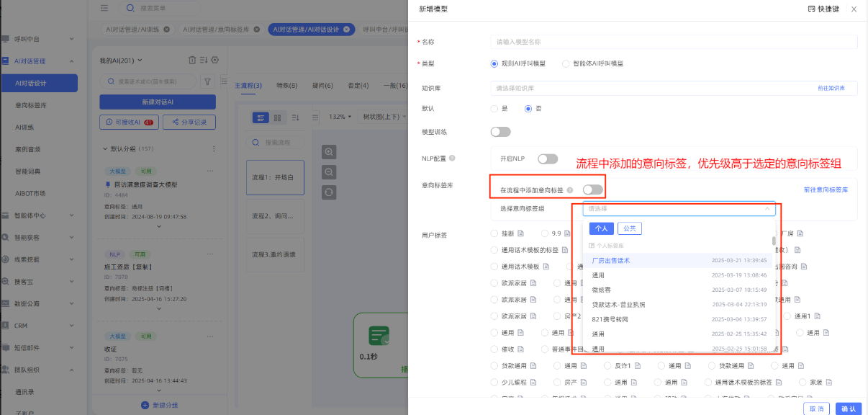Close the AI对话管理/AI对话设计 tab
The height and width of the screenshot is (415, 868).
tap(346, 30)
